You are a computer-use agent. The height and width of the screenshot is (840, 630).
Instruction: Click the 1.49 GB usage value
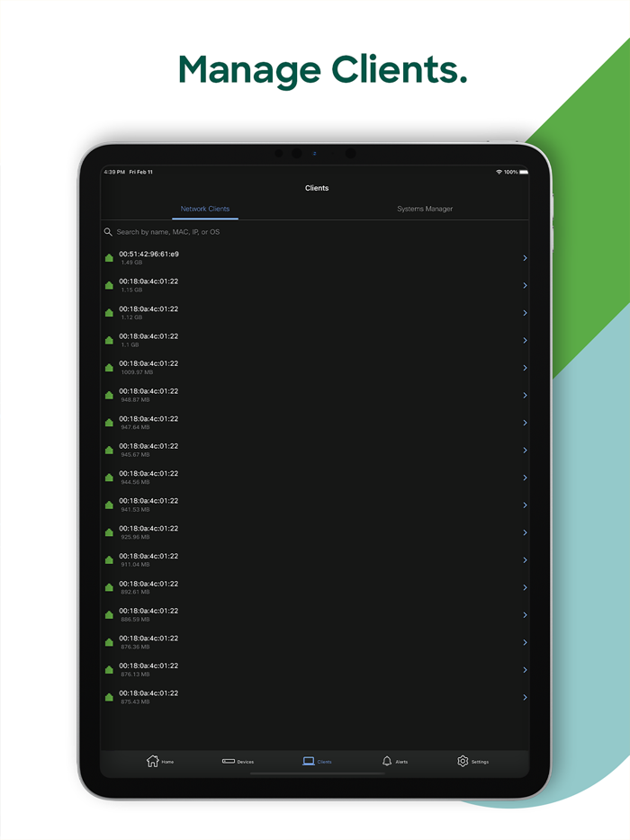tap(131, 263)
